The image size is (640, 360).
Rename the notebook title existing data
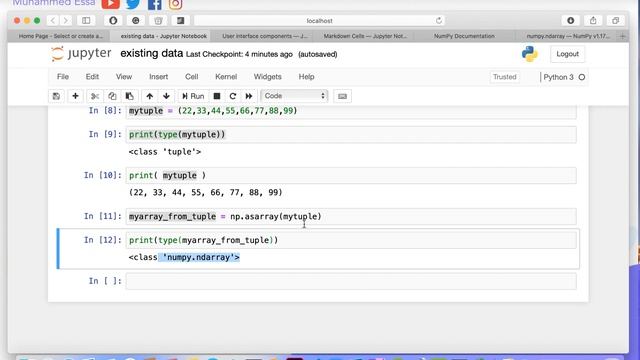[151, 53]
